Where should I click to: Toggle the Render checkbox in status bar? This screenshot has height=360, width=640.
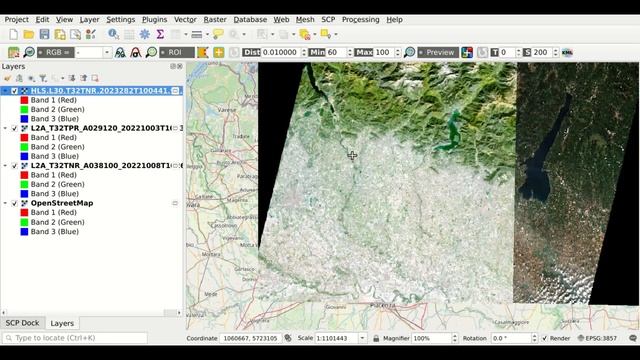(x=544, y=338)
